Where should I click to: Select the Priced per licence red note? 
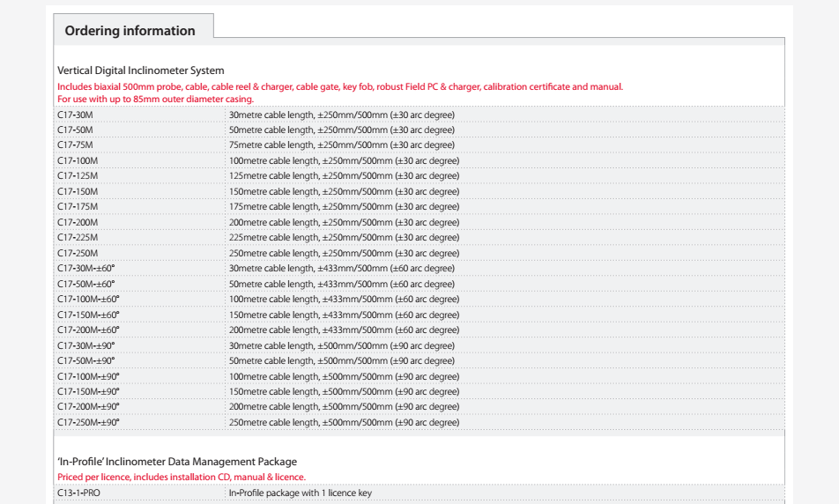coord(182,478)
